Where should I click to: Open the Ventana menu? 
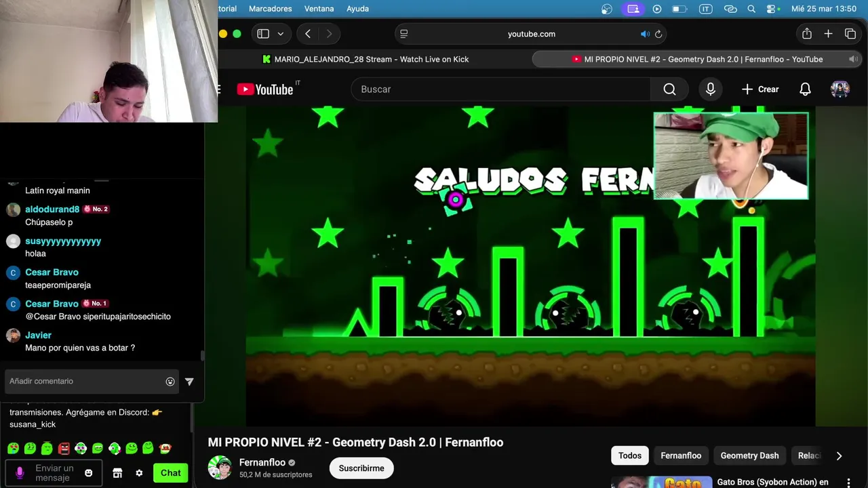point(319,9)
